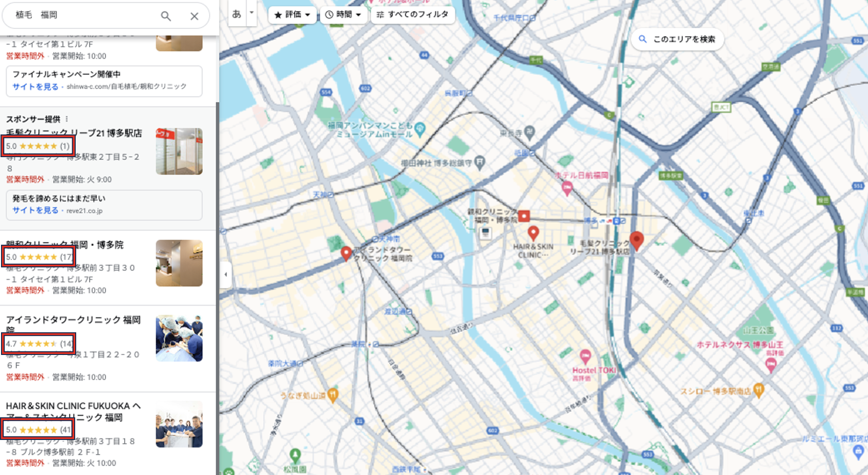Open the sponsor info three-dot menu

pyautogui.click(x=66, y=119)
